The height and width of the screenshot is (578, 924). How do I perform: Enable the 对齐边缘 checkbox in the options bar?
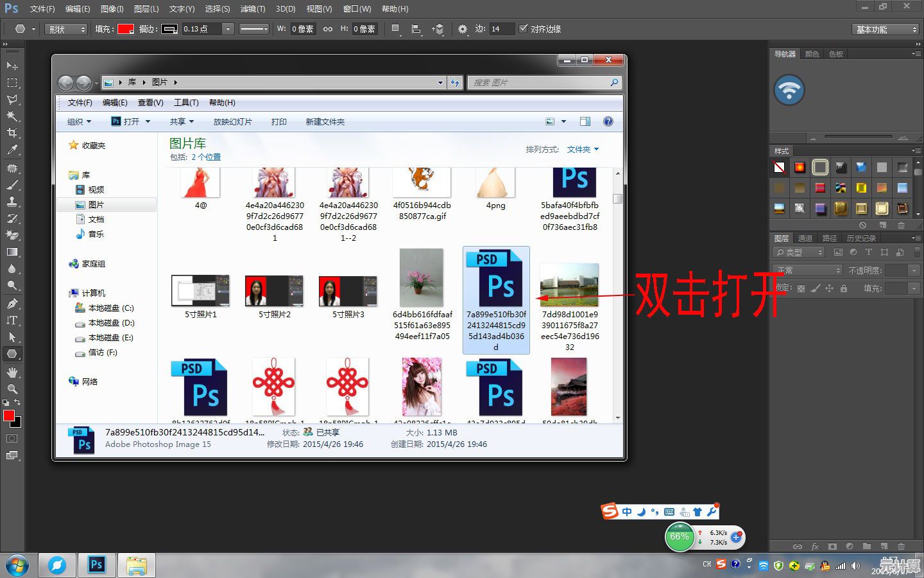[x=524, y=28]
